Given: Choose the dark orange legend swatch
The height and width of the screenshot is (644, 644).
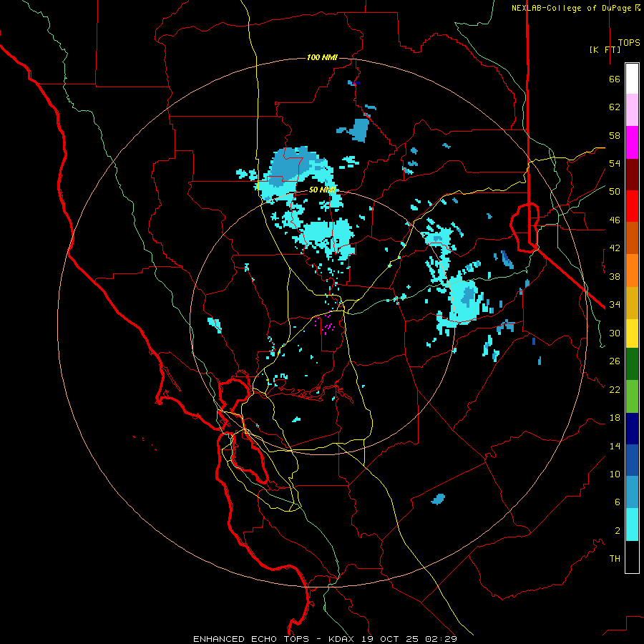Looking at the screenshot, I should click(x=632, y=238).
